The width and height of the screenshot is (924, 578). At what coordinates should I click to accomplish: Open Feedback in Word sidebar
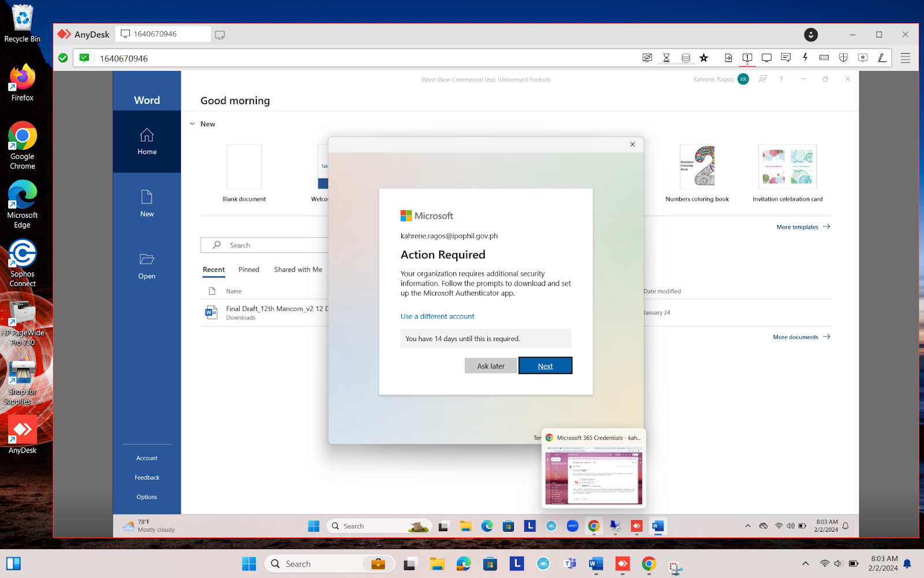click(x=147, y=477)
